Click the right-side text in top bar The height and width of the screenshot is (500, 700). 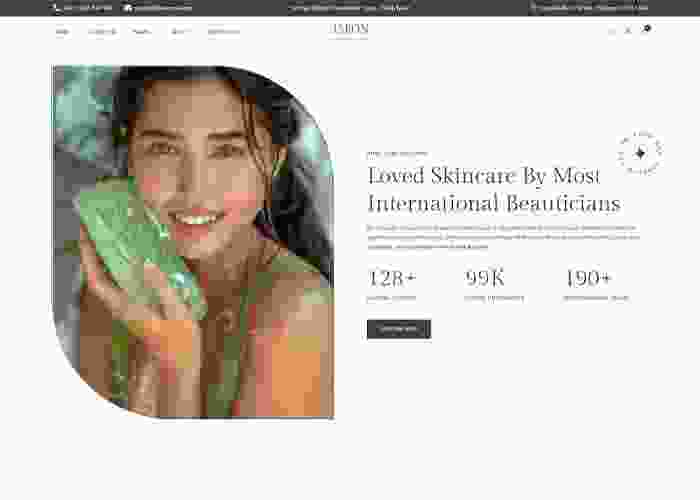pos(590,8)
